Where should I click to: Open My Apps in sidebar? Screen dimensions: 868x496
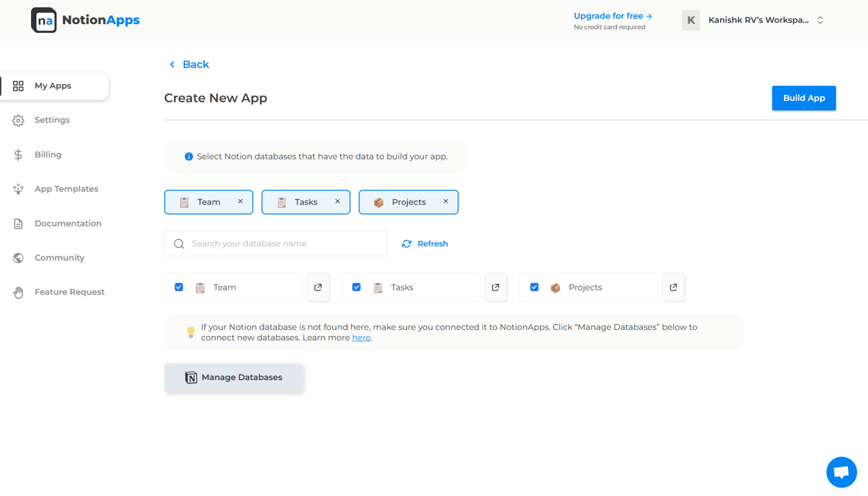coord(54,86)
